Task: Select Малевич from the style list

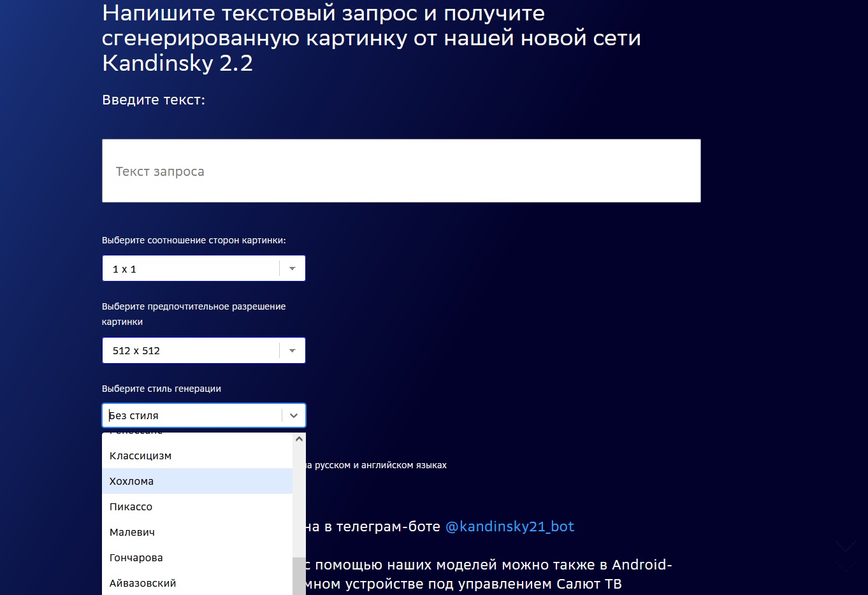Action: click(133, 532)
